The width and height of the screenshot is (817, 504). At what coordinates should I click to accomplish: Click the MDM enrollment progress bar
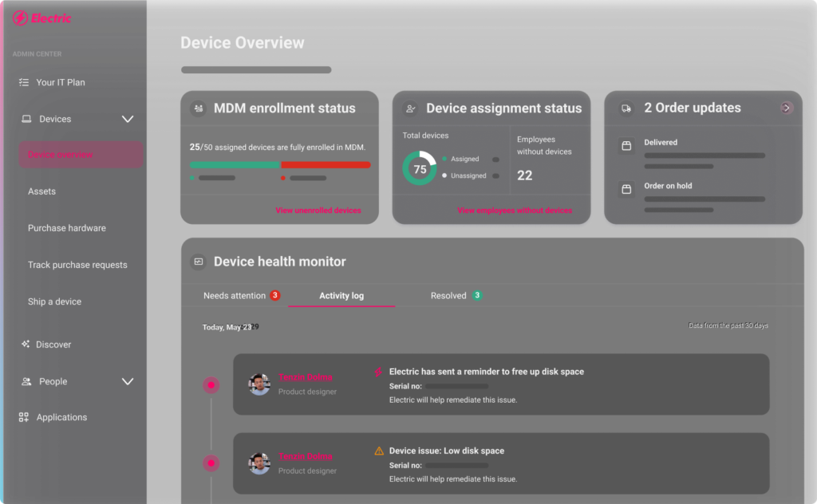[279, 165]
